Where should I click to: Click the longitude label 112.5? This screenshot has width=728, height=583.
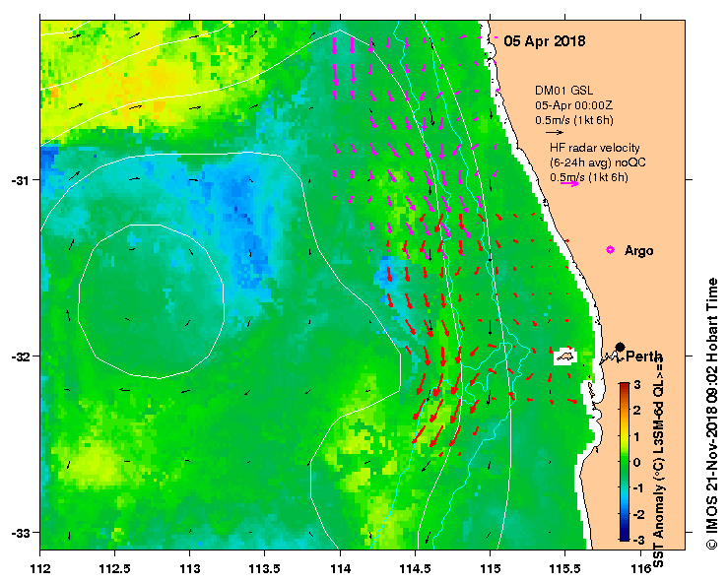pyautogui.click(x=114, y=568)
